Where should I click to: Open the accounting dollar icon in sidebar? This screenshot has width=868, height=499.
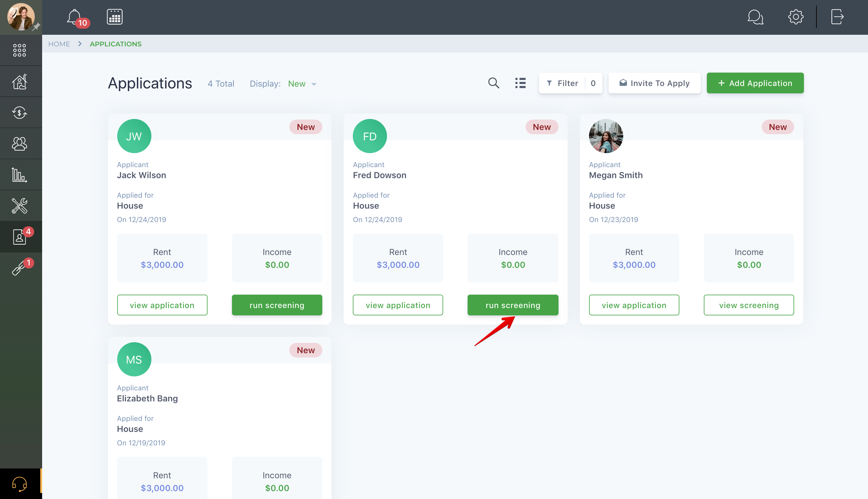[x=20, y=113]
